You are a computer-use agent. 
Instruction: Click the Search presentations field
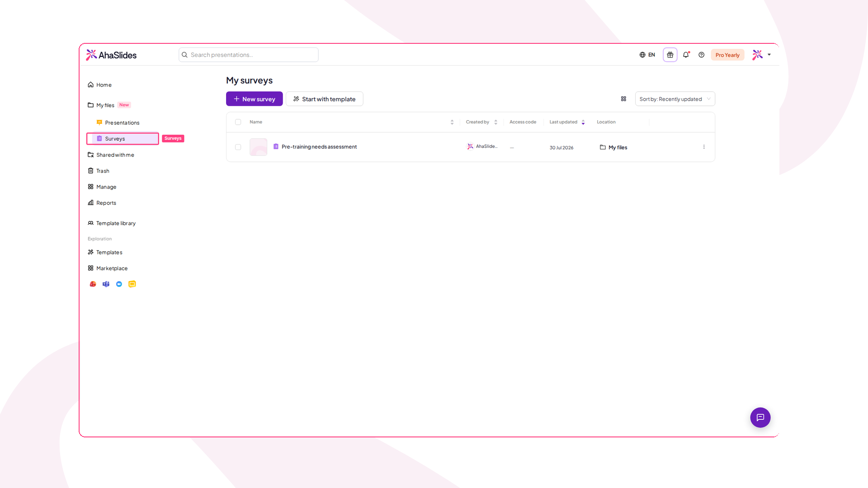point(249,55)
